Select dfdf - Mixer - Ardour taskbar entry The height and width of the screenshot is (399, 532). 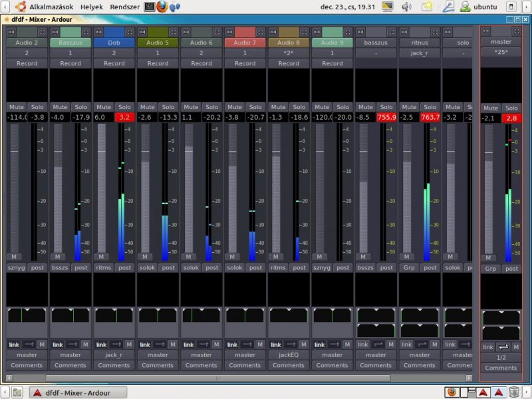pyautogui.click(x=78, y=392)
